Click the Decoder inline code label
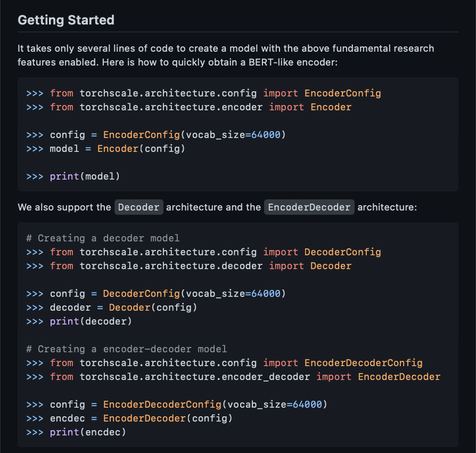Image resolution: width=476 pixels, height=453 pixels. (x=139, y=207)
